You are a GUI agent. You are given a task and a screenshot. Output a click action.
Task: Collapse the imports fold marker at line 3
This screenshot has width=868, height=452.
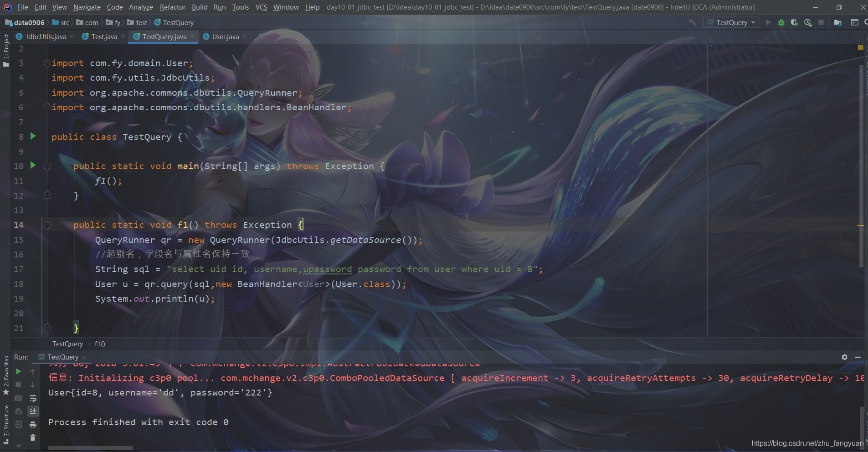pyautogui.click(x=47, y=63)
